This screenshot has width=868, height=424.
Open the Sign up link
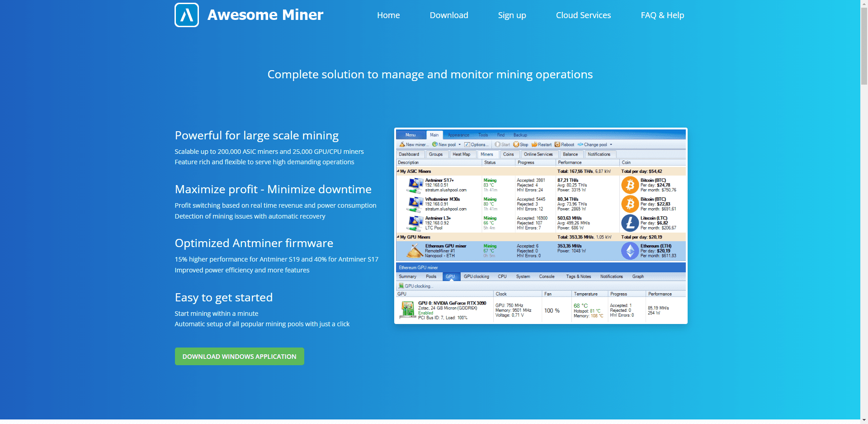[x=512, y=15]
